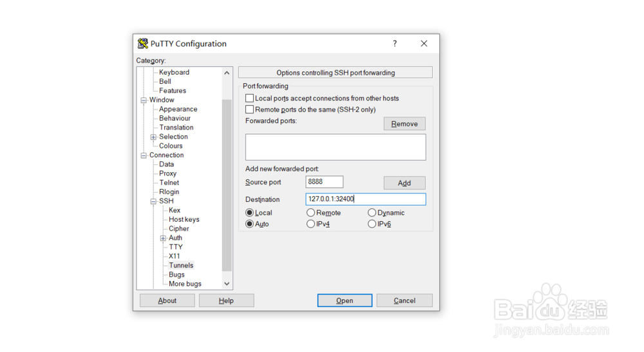The height and width of the screenshot is (352, 644).
Task: Select More bugs in the tree
Action: click(185, 284)
